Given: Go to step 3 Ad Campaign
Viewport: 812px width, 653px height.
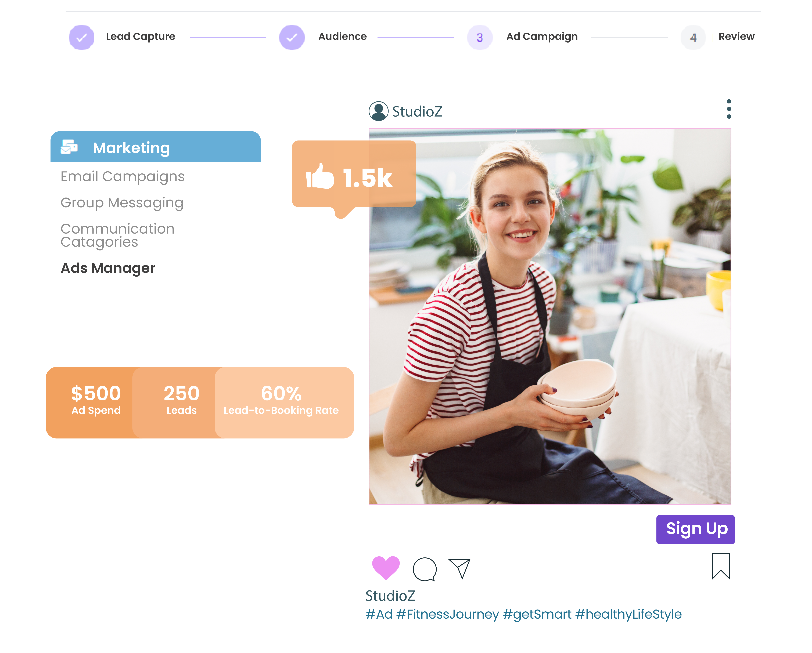Looking at the screenshot, I should tap(479, 37).
